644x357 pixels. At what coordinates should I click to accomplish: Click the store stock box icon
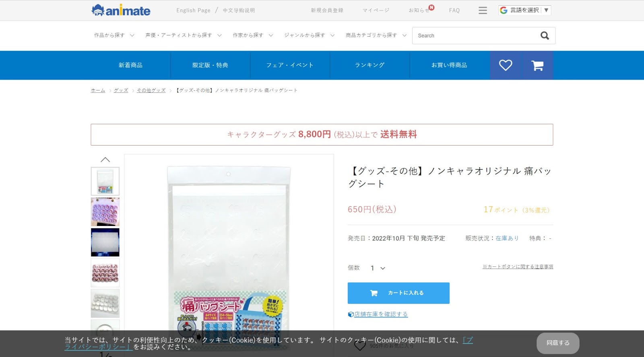[x=351, y=314]
